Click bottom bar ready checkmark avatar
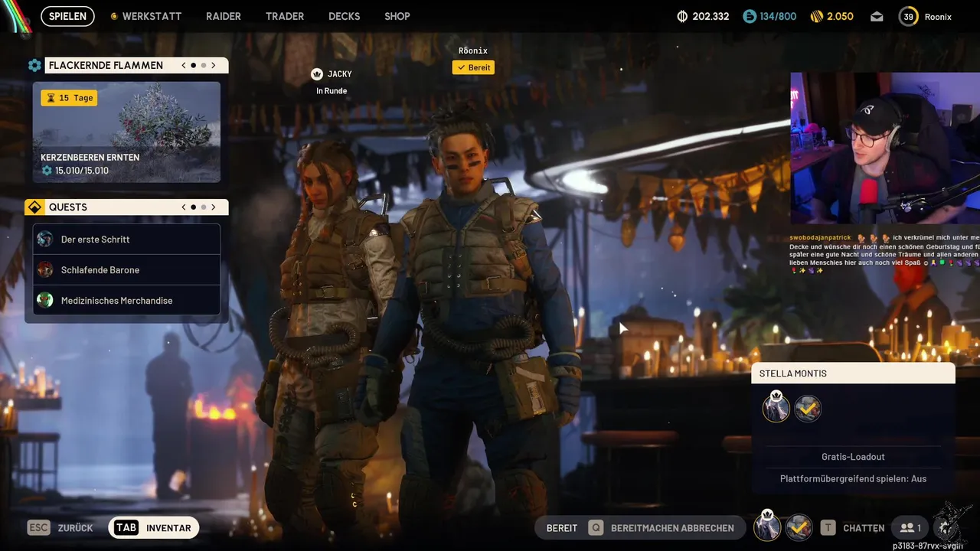 click(x=799, y=527)
